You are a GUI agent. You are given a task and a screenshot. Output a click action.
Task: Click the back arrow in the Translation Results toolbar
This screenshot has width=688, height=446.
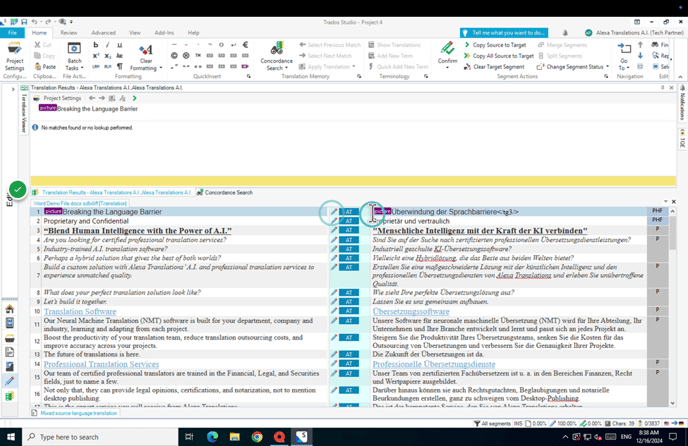92,98
